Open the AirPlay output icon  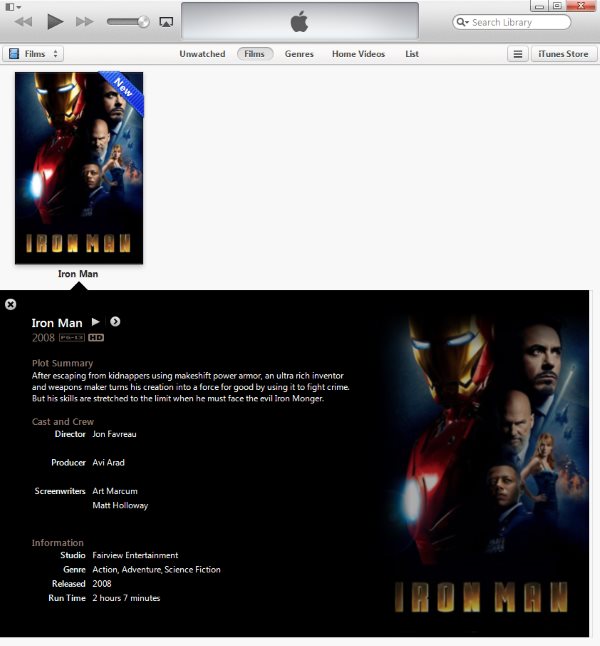tap(166, 22)
